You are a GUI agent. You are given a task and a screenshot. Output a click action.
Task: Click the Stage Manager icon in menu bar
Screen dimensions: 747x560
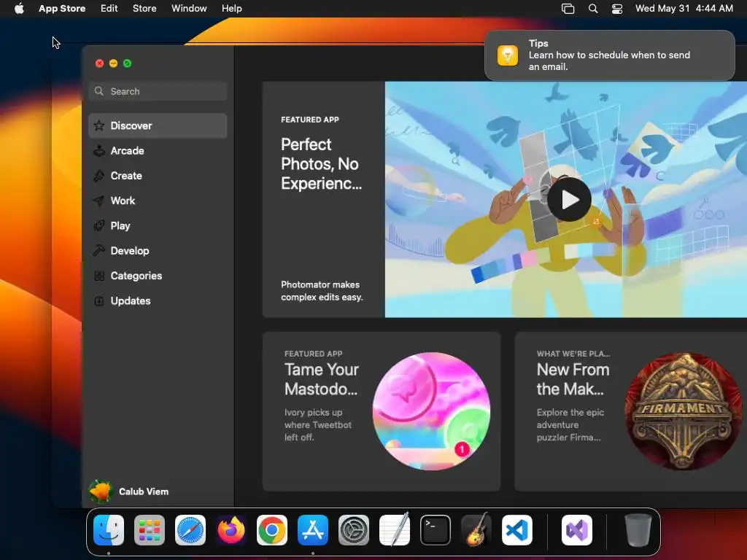(x=568, y=9)
